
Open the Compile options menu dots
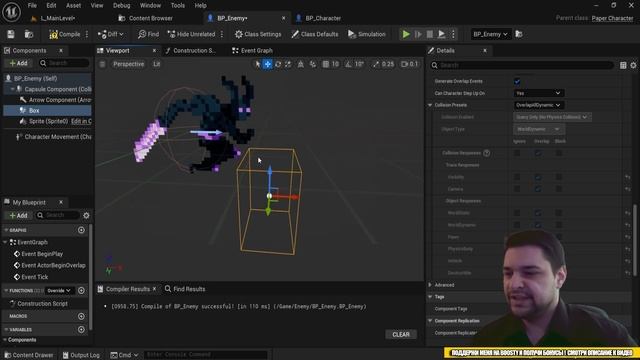point(87,34)
